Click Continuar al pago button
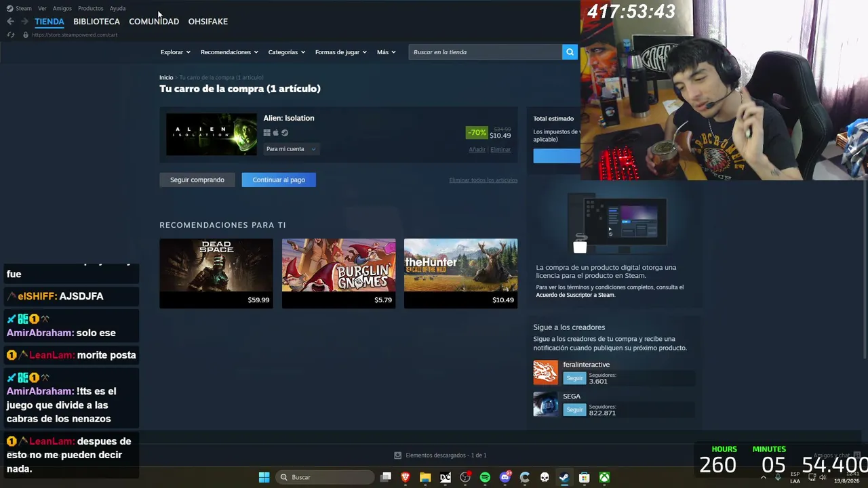868x488 pixels. click(279, 180)
